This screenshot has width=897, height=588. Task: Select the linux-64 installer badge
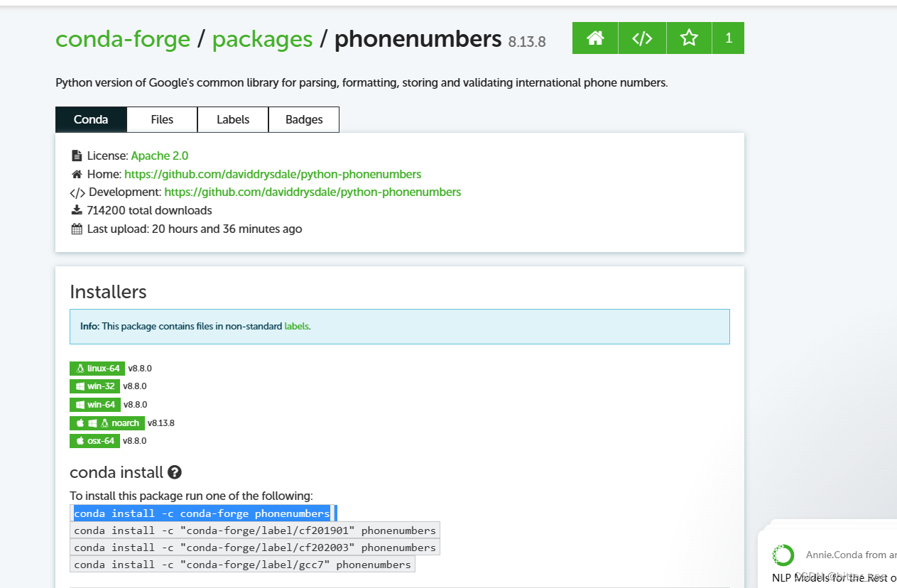(x=97, y=368)
